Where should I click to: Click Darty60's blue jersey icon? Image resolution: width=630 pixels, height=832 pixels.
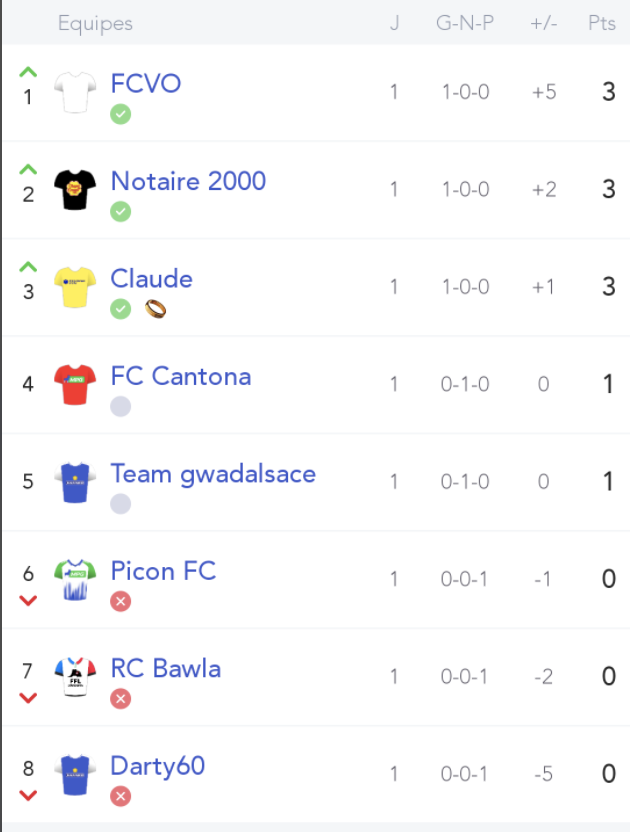pyautogui.click(x=75, y=775)
